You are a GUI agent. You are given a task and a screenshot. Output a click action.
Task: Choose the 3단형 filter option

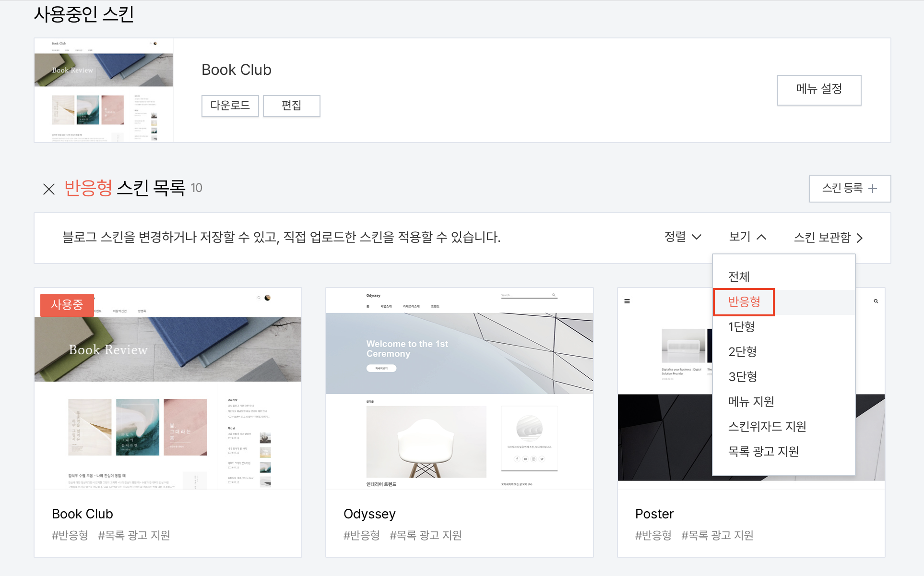pyautogui.click(x=742, y=377)
